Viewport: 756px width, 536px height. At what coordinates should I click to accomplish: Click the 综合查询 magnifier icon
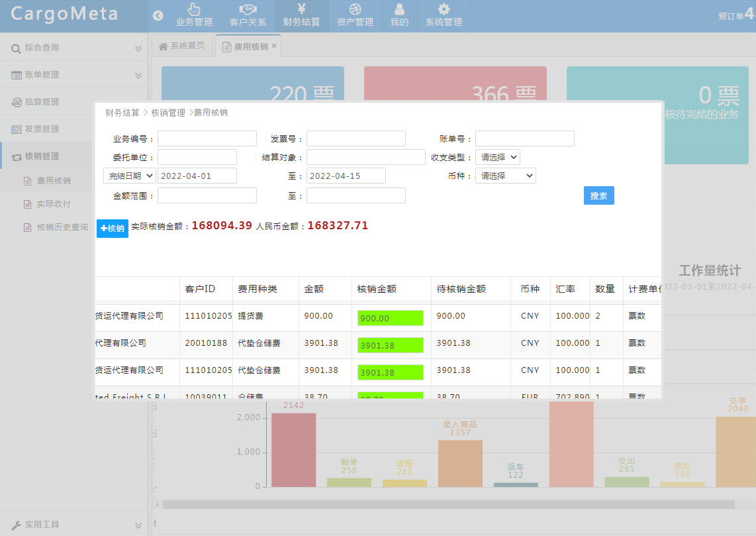coord(16,48)
